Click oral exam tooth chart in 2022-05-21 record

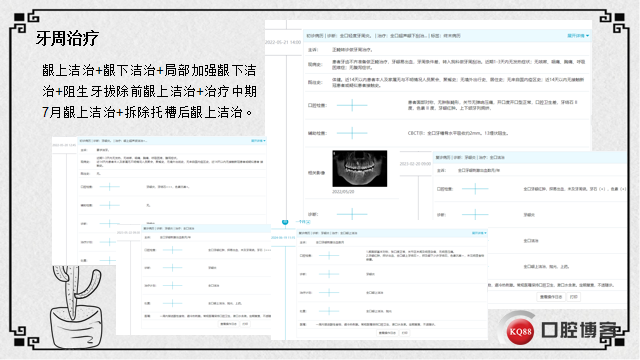(x=352, y=105)
